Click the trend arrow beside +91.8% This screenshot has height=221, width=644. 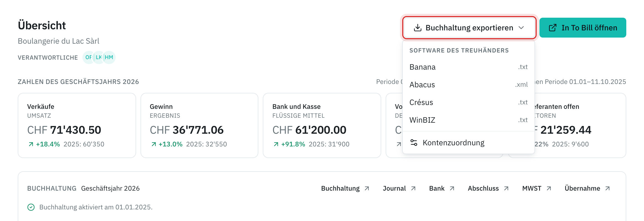tap(276, 144)
